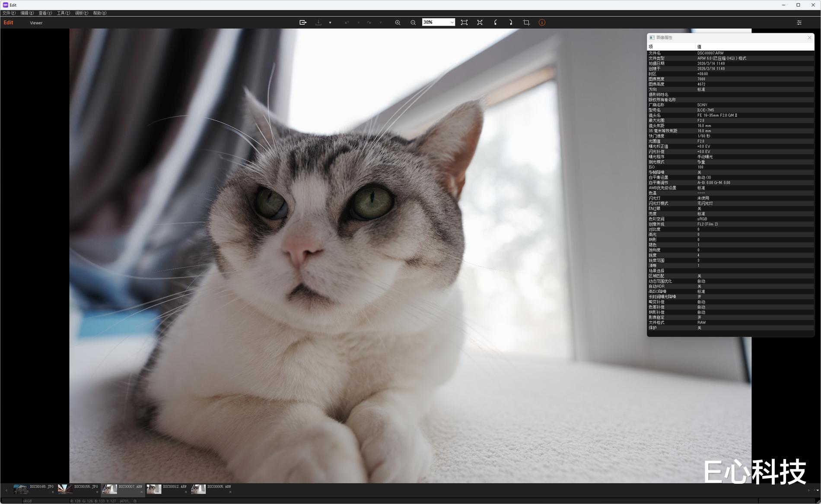Click the 项 column header
The width and height of the screenshot is (821, 504).
point(671,47)
